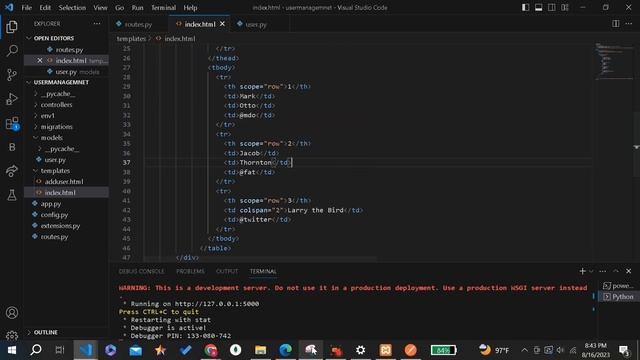
Task: Close index.html in Open Editors list
Action: click(40, 60)
